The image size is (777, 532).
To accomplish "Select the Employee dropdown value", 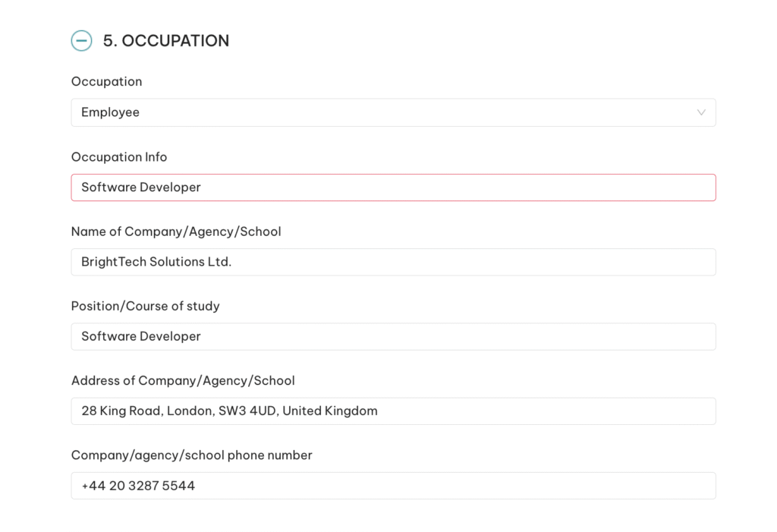I will (393, 112).
